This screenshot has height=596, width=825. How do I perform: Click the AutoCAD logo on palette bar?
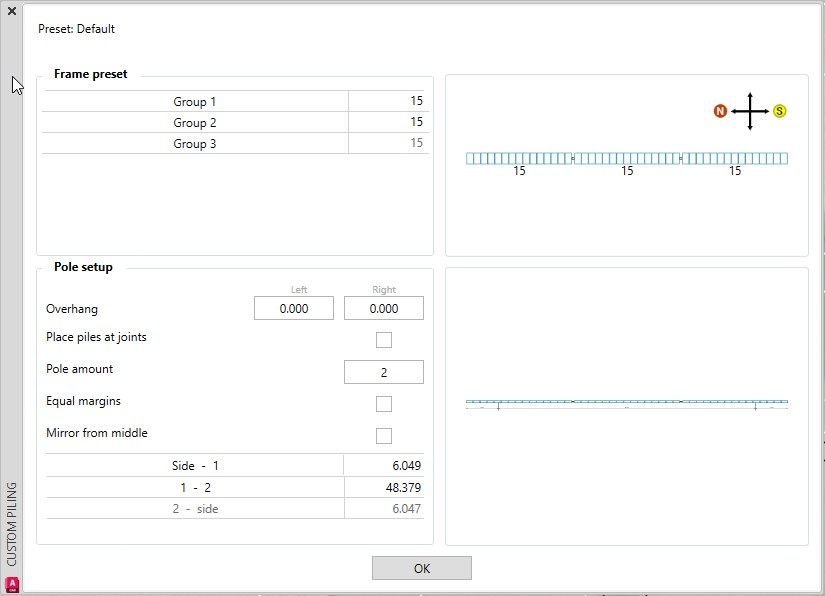pyautogui.click(x=12, y=584)
